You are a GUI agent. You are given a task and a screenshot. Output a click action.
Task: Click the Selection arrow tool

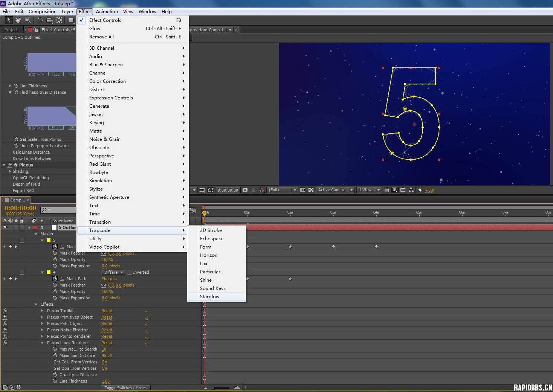8,20
